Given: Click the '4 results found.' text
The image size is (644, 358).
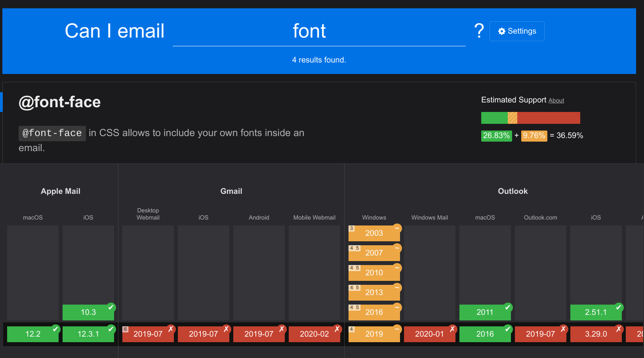Looking at the screenshot, I should 319,60.
